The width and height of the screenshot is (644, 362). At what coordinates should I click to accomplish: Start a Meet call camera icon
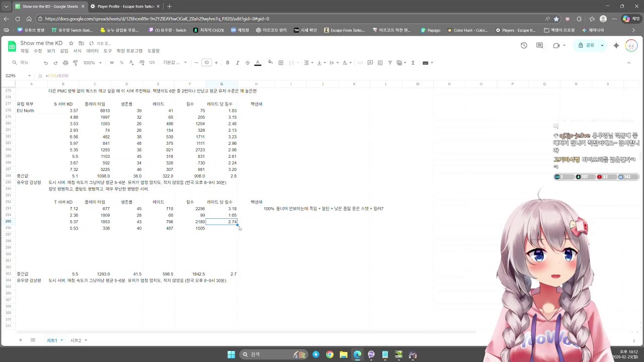[556, 45]
